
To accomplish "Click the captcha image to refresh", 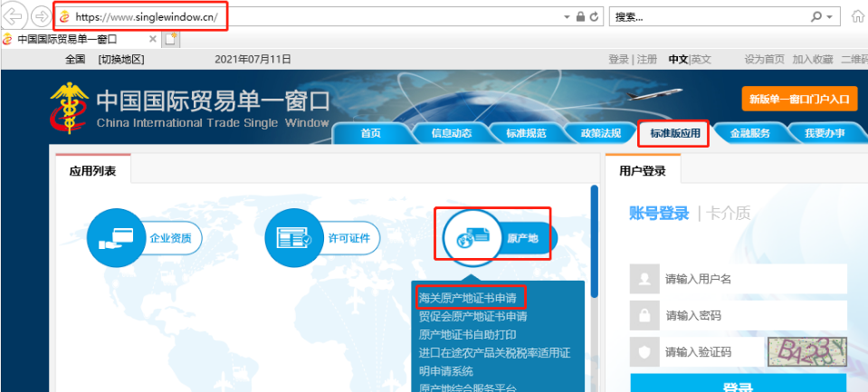I will click(807, 352).
